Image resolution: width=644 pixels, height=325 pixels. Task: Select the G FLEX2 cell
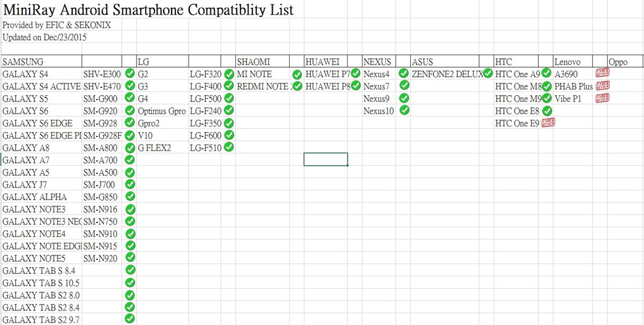click(x=162, y=147)
